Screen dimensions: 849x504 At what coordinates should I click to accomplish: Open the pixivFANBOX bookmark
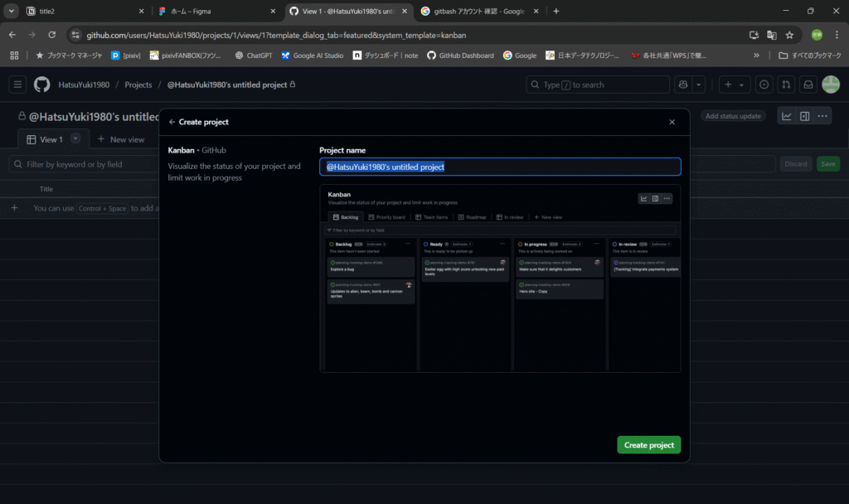186,56
